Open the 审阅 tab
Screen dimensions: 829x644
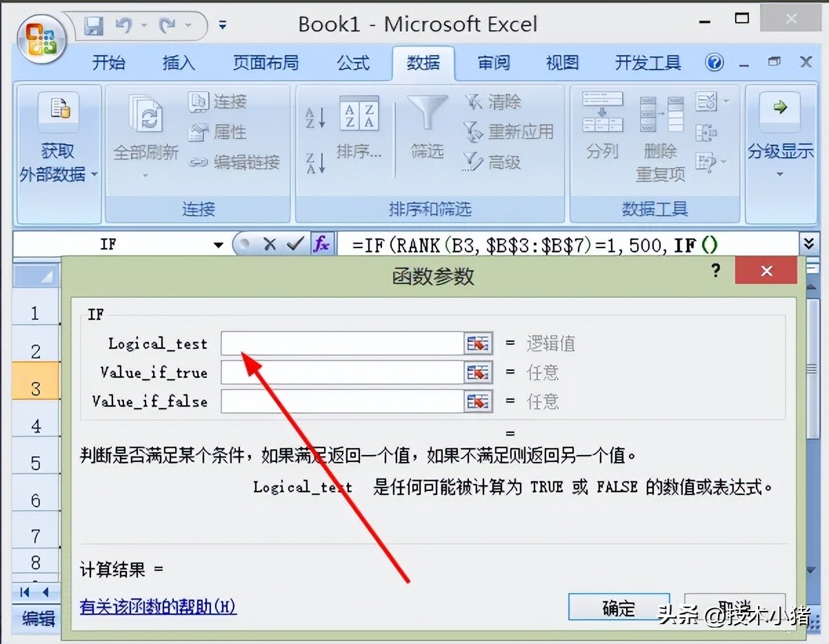[x=494, y=63]
